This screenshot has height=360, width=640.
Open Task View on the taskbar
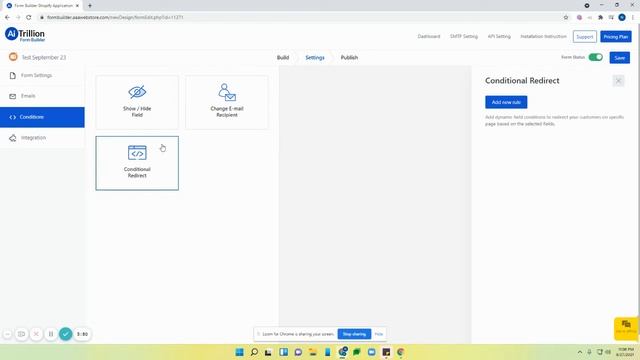[268, 352]
